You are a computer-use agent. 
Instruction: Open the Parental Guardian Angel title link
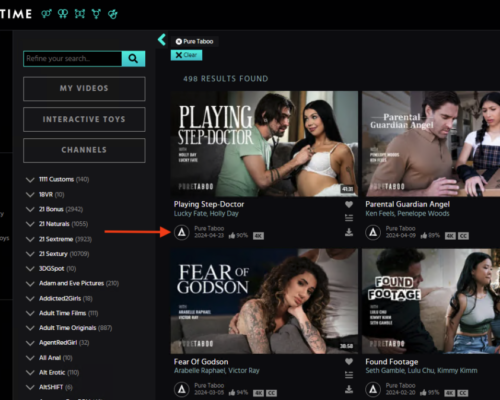(407, 204)
